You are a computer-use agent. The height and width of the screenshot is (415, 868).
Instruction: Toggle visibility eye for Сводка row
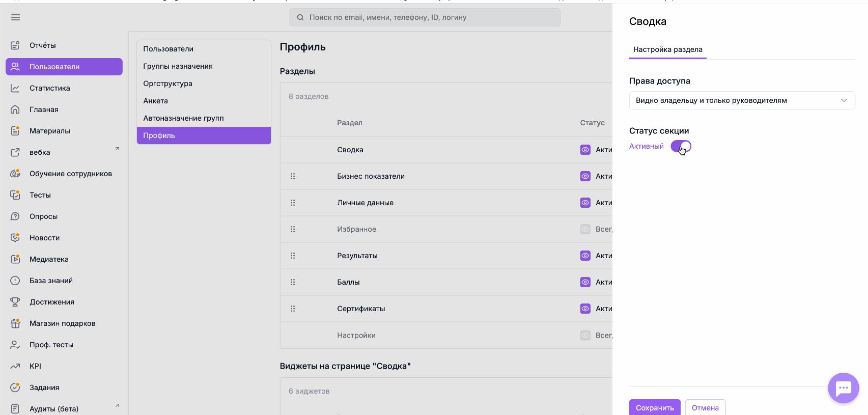pyautogui.click(x=585, y=150)
